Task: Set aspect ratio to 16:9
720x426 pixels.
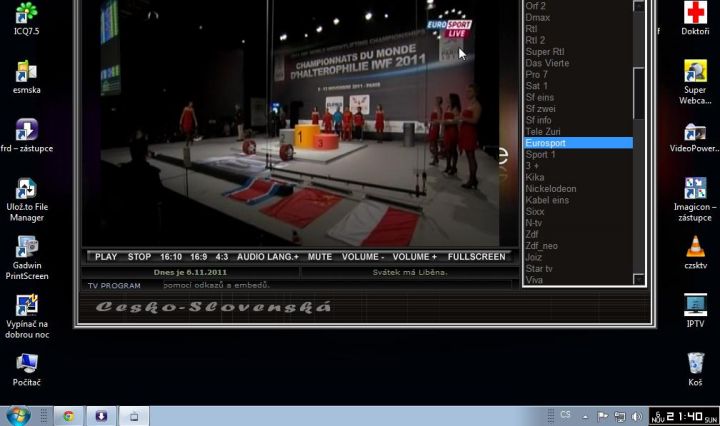Action: [198, 257]
